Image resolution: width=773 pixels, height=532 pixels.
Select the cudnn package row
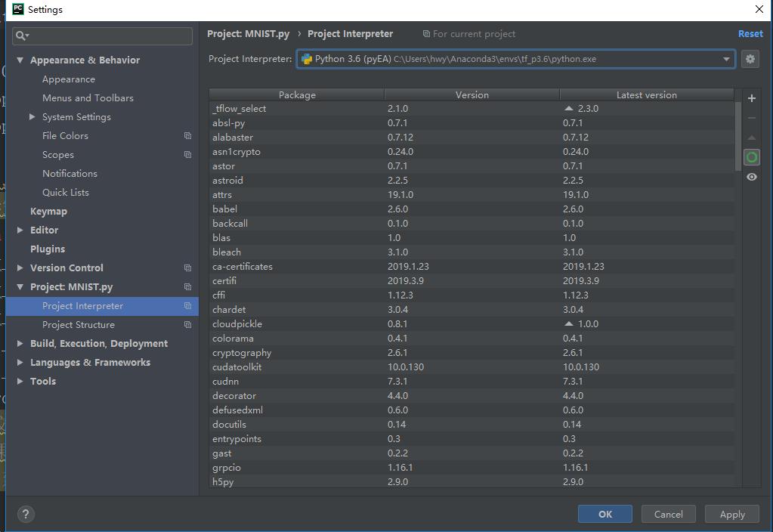[472, 381]
